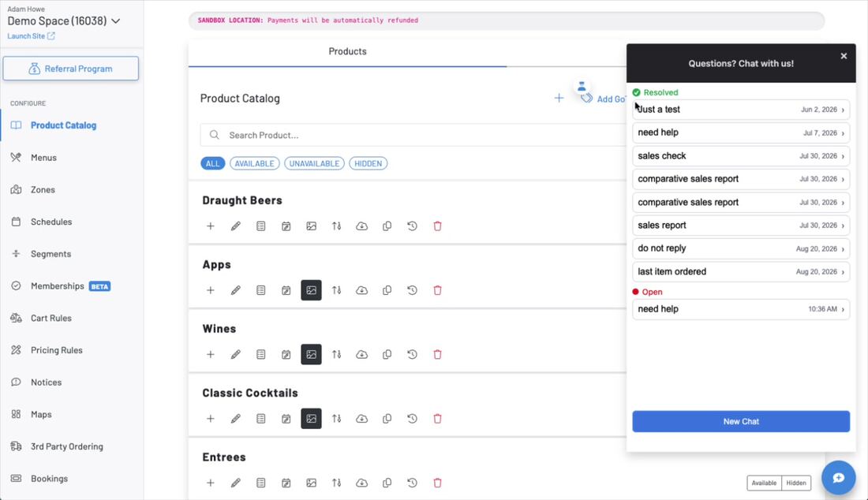The width and height of the screenshot is (868, 500).
Task: Go to Cart Rules
Action: click(51, 318)
